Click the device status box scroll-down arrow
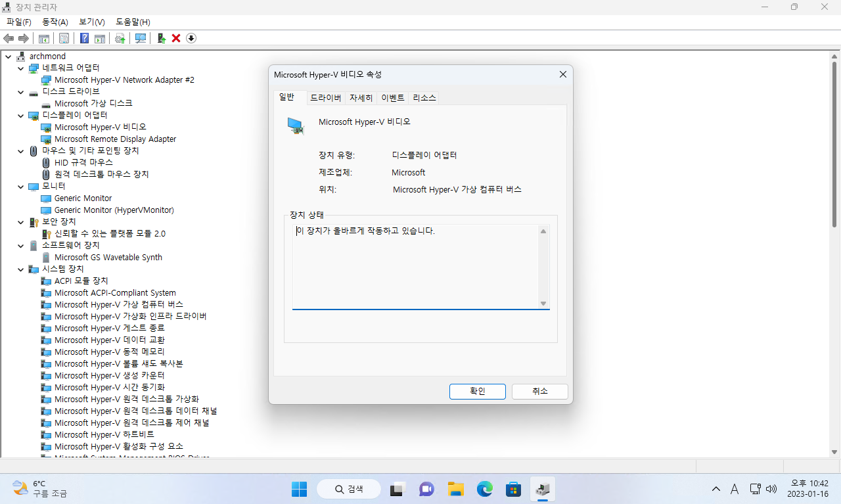 (x=543, y=303)
